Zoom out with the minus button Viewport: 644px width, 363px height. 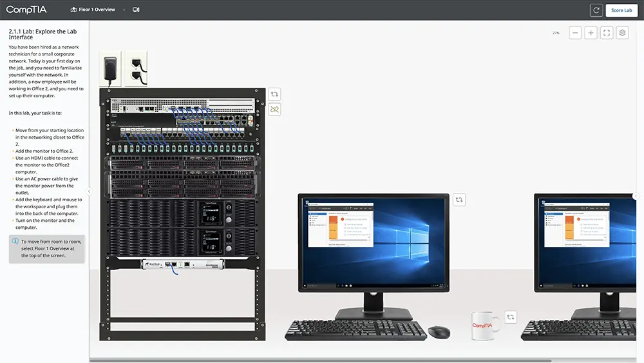coord(575,33)
